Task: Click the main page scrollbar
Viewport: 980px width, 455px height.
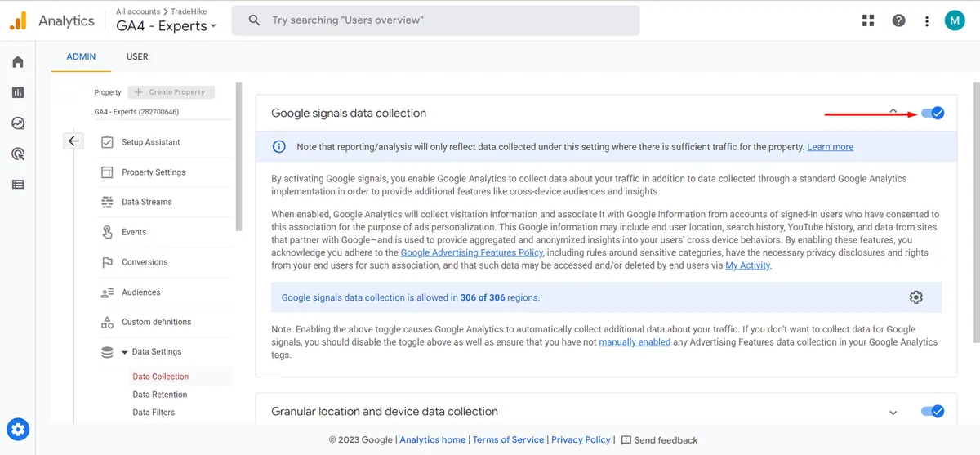Action: pyautogui.click(x=977, y=212)
